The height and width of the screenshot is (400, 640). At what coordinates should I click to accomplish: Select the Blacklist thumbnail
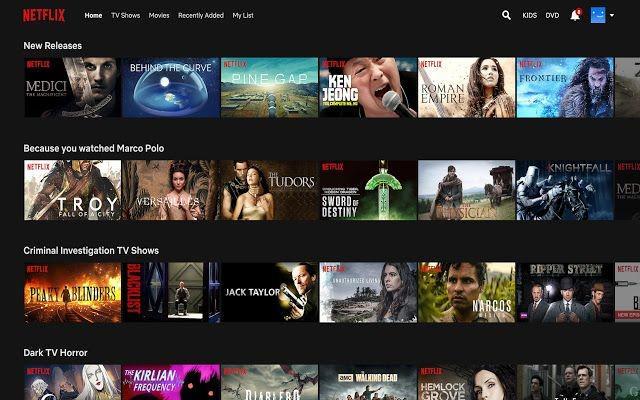click(171, 293)
